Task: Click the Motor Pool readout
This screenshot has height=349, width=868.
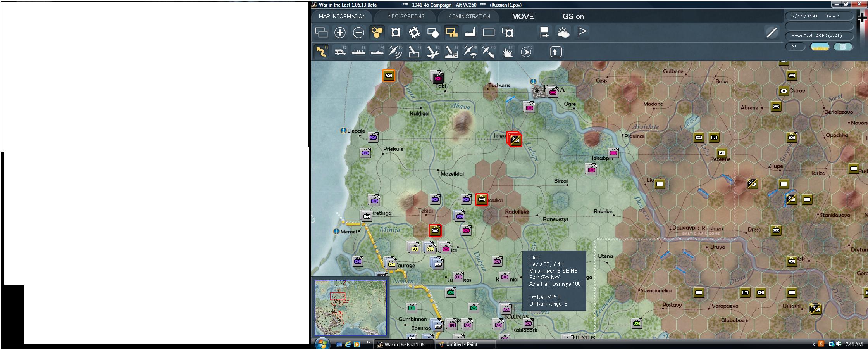Action: (819, 36)
